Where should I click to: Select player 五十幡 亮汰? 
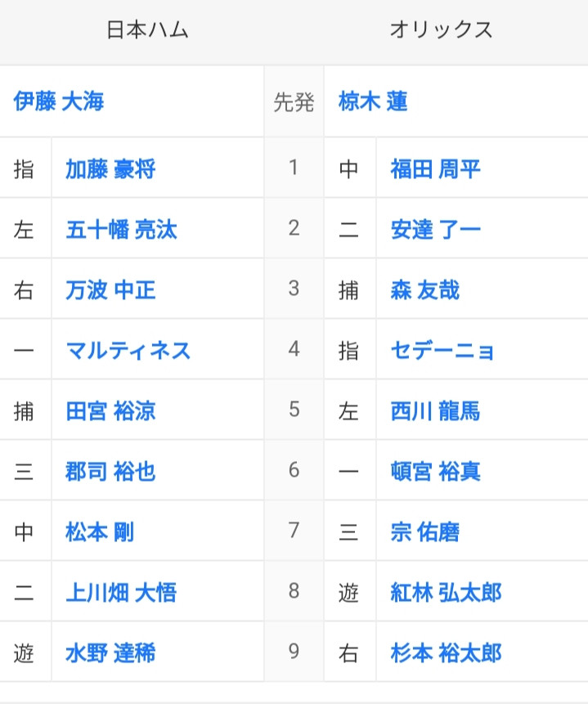121,230
